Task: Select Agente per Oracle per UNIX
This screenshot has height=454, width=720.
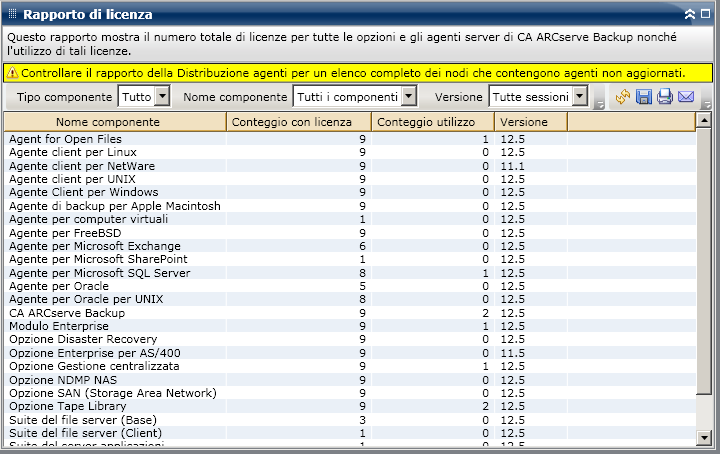Action: [350, 299]
